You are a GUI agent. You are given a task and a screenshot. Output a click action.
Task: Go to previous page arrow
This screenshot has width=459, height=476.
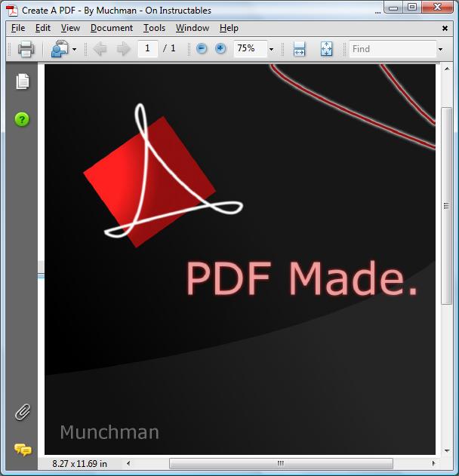point(100,49)
